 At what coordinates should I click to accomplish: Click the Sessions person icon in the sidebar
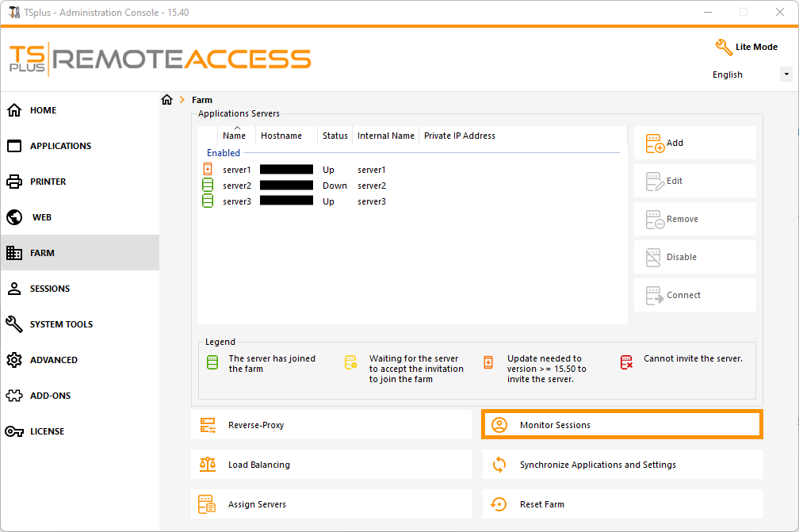(14, 289)
